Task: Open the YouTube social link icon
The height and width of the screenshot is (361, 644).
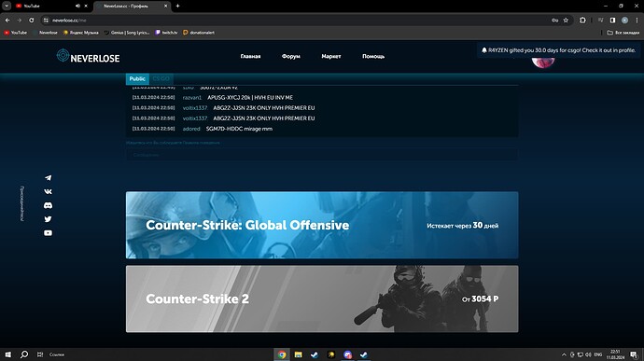Action: [48, 233]
